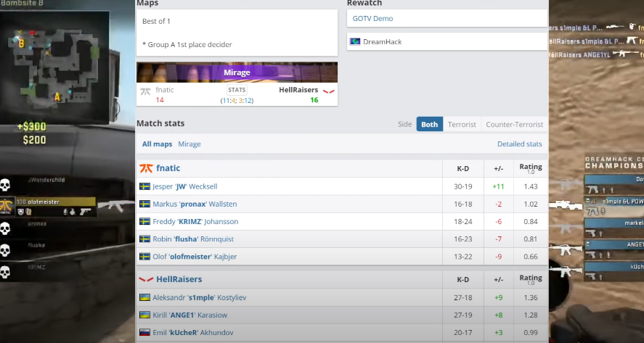Viewport: 644px width, 343px height.
Task: Click Russian flag beside Emil 'kUcheR' Akhundov
Action: tap(144, 332)
